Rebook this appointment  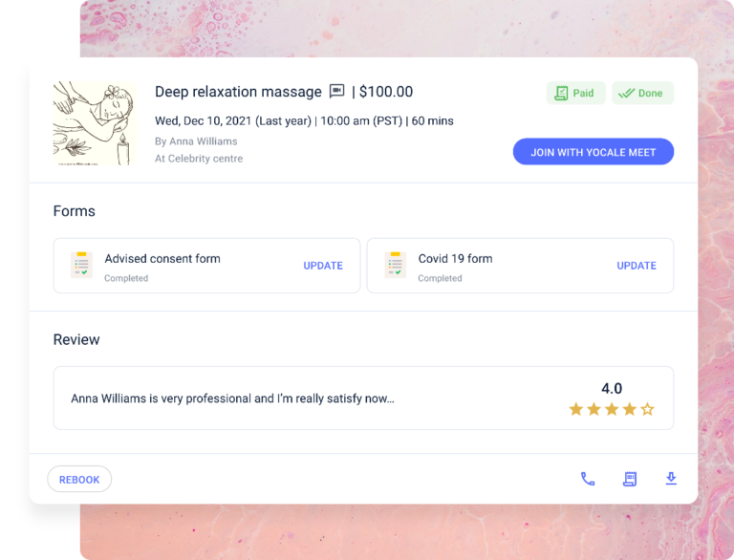(79, 479)
